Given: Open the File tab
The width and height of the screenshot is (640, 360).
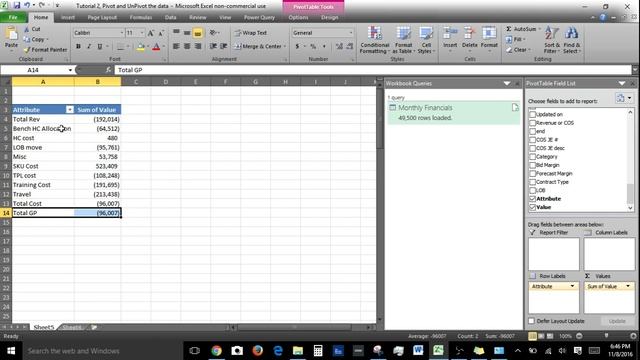Looking at the screenshot, I should (x=13, y=18).
